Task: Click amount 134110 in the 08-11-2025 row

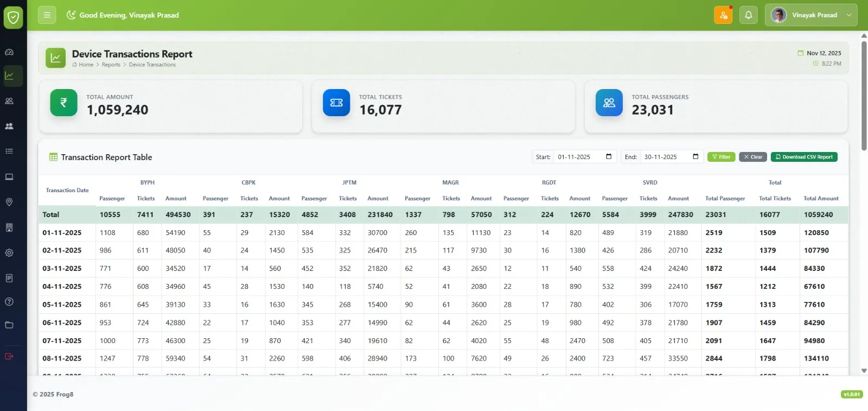Action: click(x=816, y=358)
